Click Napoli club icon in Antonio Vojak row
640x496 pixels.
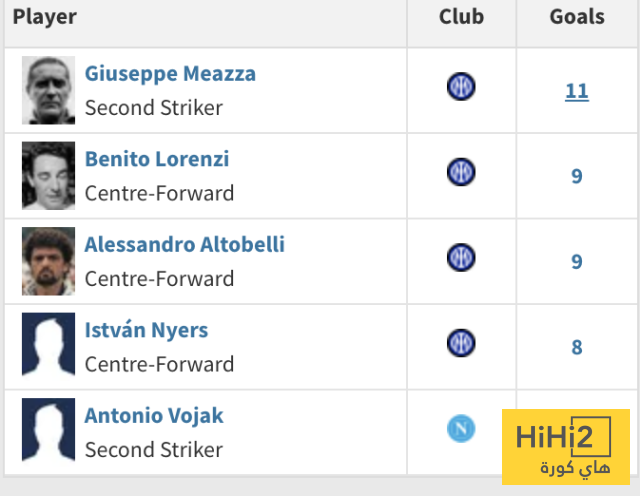(x=461, y=429)
